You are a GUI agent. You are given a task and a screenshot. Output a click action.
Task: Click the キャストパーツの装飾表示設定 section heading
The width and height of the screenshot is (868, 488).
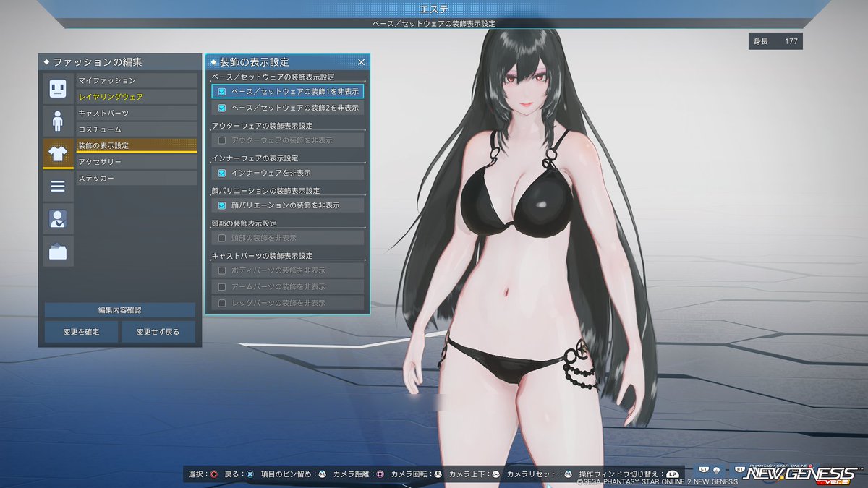[262, 256]
